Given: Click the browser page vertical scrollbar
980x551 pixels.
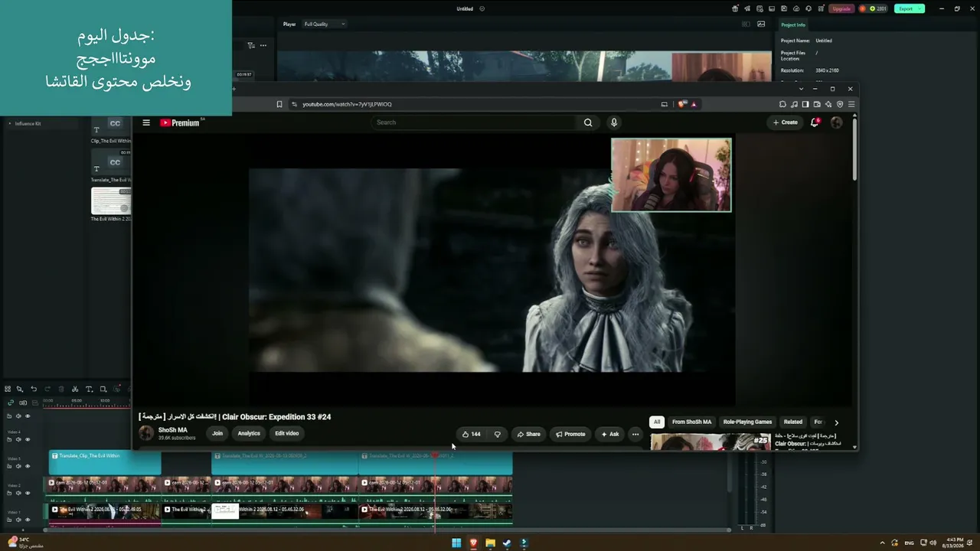Looking at the screenshot, I should click(854, 149).
